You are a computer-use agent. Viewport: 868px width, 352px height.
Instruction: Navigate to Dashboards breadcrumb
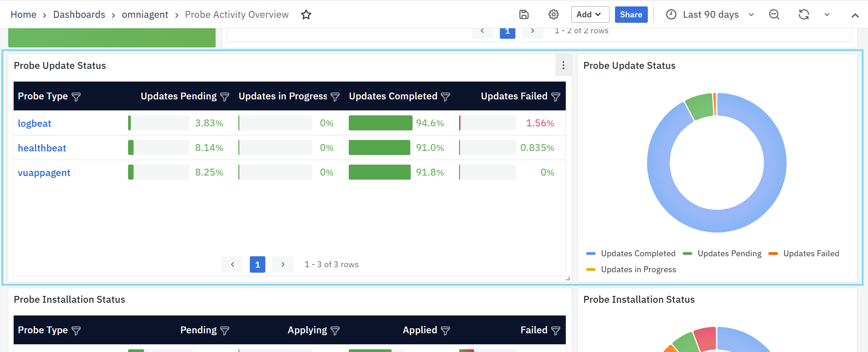point(79,15)
